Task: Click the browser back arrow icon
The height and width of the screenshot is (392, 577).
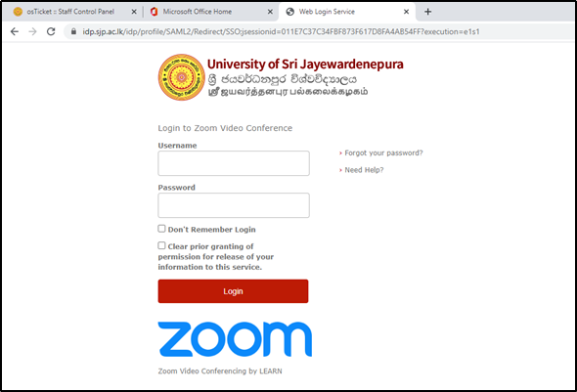Action: click(x=15, y=31)
